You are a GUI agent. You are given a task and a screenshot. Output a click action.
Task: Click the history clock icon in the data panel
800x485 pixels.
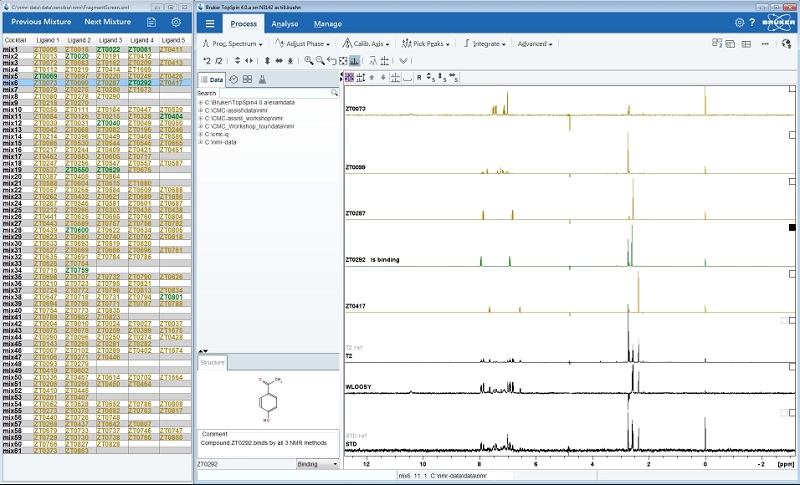tap(233, 79)
